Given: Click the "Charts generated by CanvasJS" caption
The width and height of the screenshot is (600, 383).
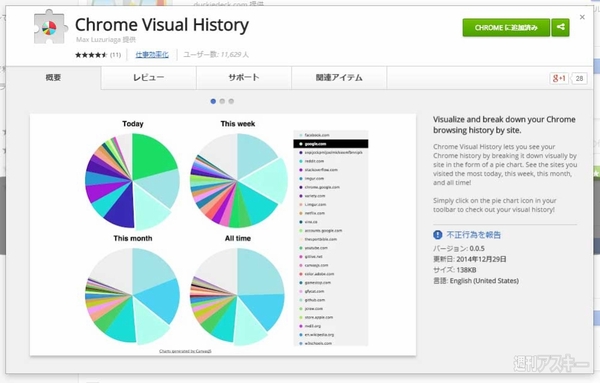Looking at the screenshot, I should pyautogui.click(x=185, y=351).
